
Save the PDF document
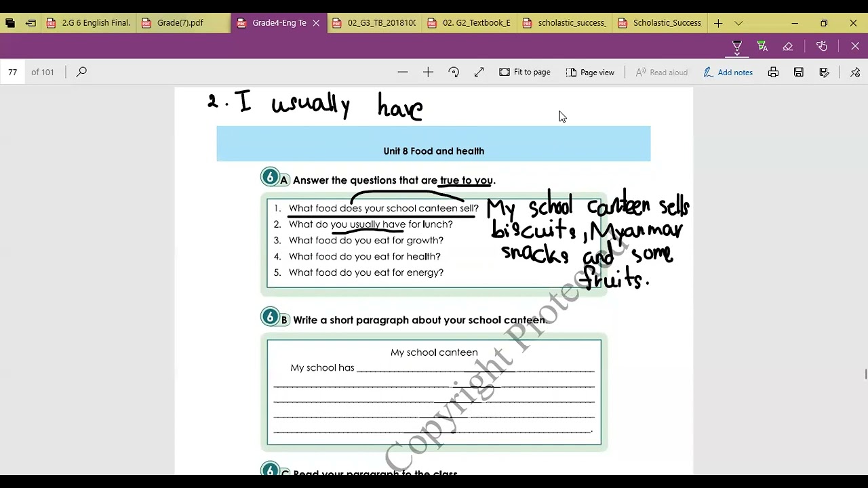tap(799, 72)
